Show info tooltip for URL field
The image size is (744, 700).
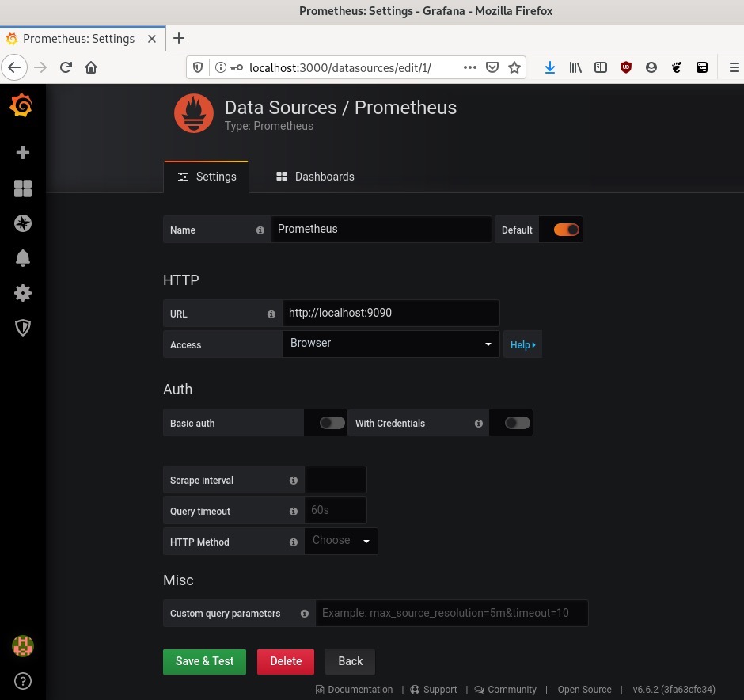point(271,314)
